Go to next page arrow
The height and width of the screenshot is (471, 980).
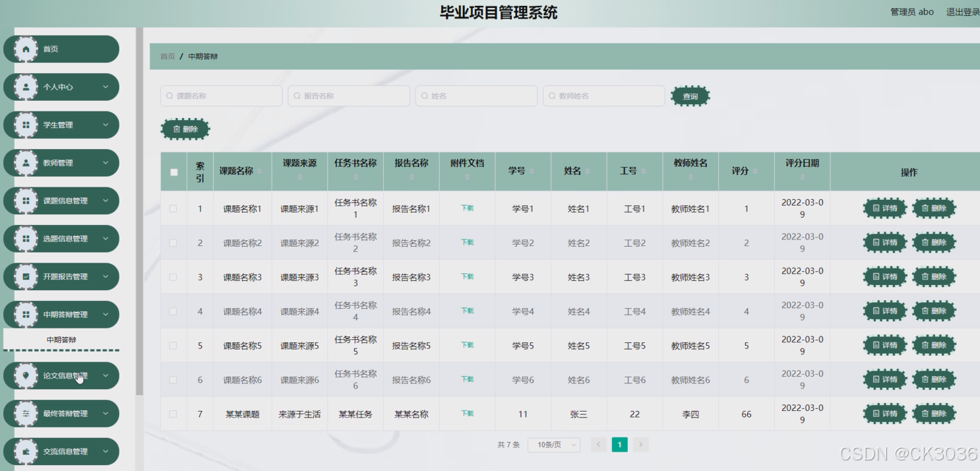[641, 445]
